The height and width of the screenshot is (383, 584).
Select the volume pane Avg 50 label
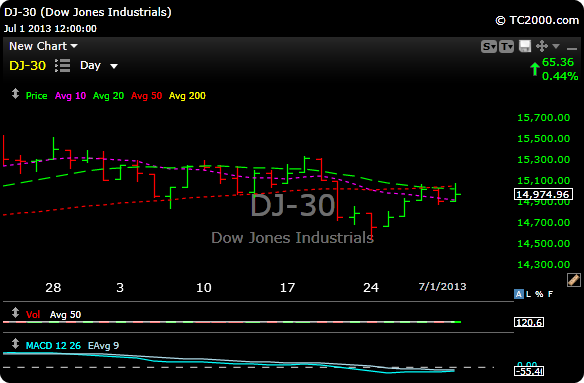click(65, 315)
